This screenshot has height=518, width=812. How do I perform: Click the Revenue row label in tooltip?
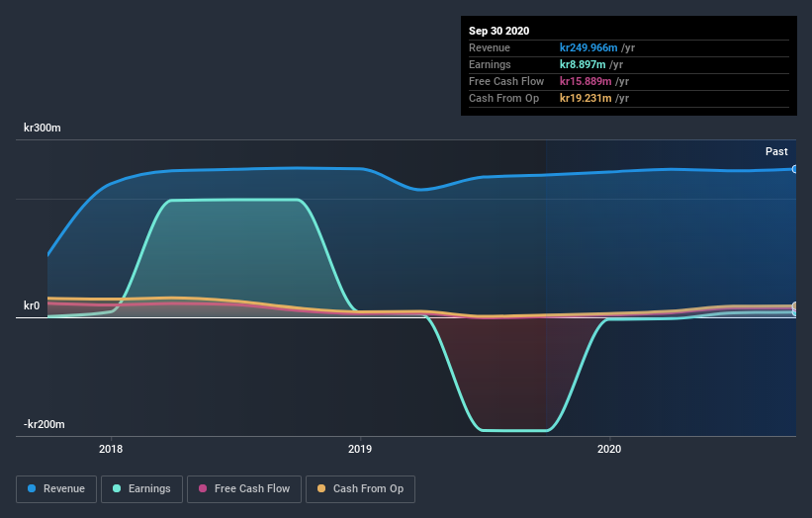point(490,47)
